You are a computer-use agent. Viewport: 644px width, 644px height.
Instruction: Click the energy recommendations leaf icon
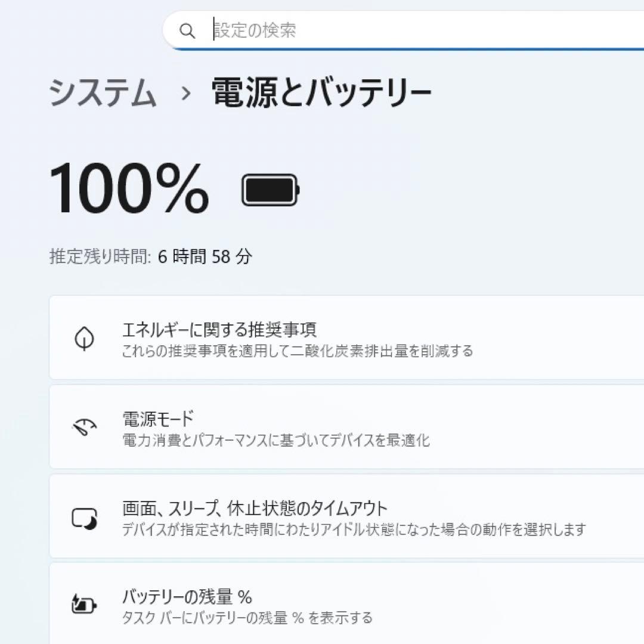84,338
